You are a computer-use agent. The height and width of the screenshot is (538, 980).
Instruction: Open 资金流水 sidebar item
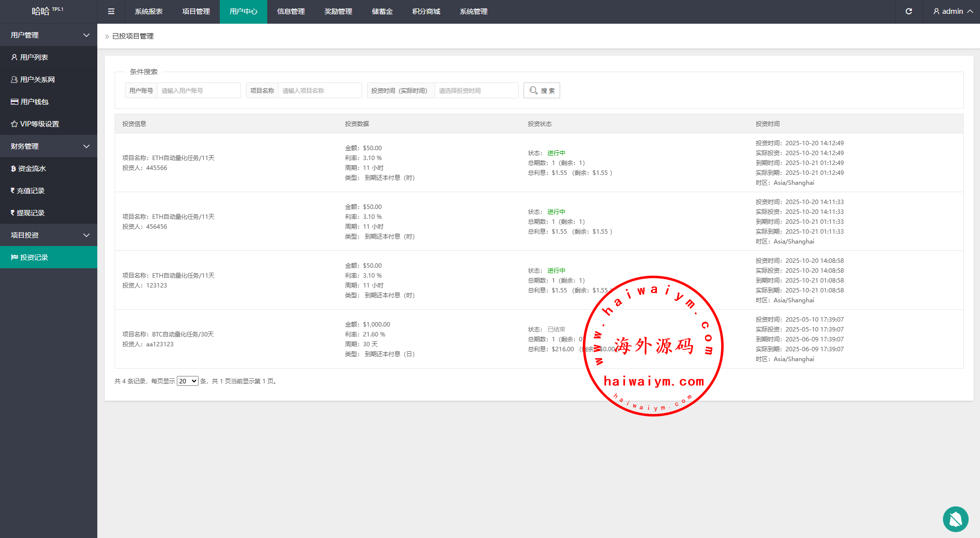(32, 168)
